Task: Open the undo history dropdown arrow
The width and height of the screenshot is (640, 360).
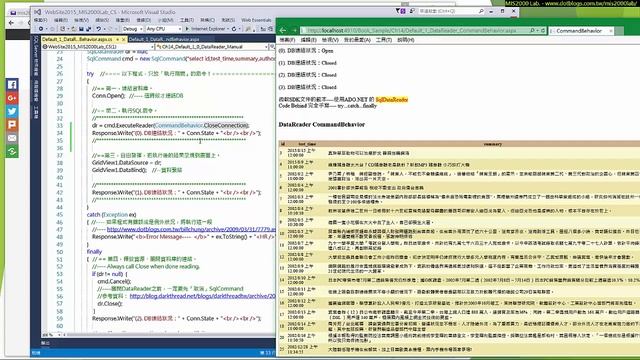Action: coord(104,29)
